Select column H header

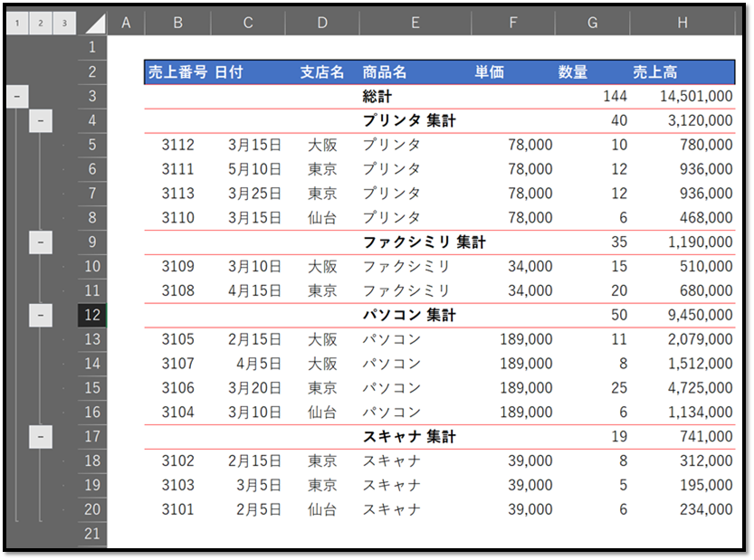click(680, 21)
